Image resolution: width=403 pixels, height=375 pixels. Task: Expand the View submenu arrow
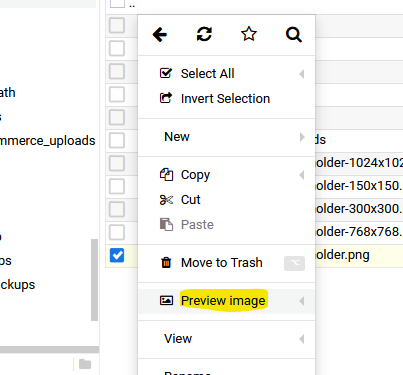coord(301,339)
